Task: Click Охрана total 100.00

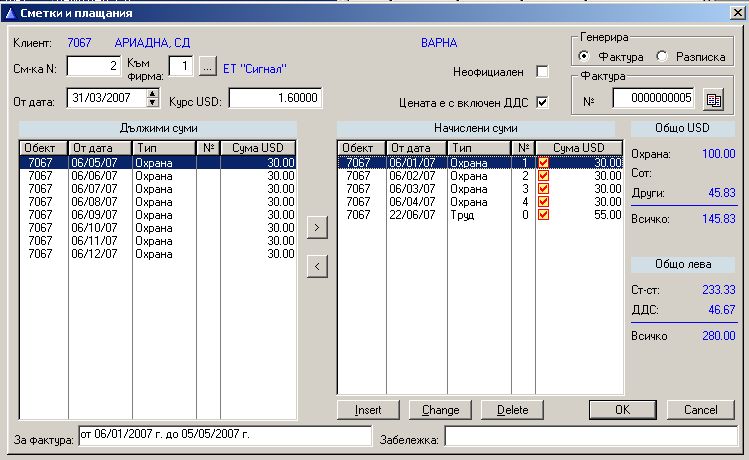Action: click(718, 154)
